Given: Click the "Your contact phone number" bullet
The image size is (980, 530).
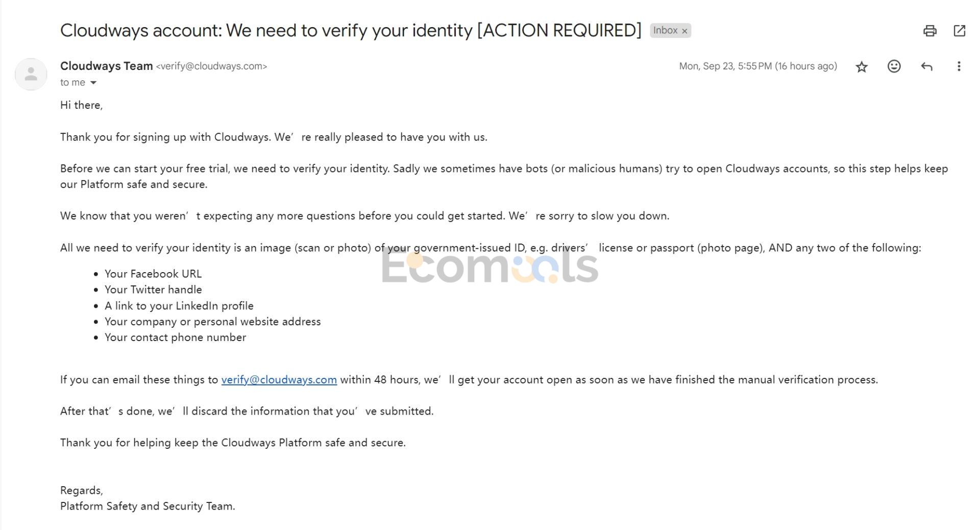Looking at the screenshot, I should pyautogui.click(x=175, y=338).
